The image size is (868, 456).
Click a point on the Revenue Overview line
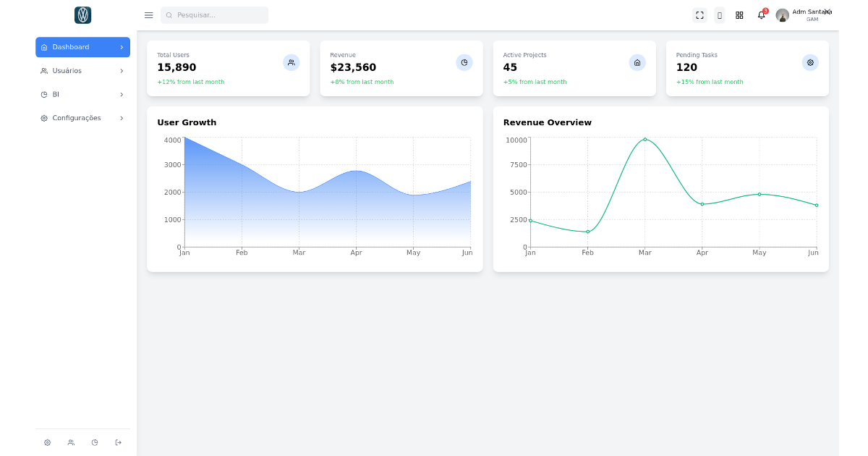[x=644, y=140]
